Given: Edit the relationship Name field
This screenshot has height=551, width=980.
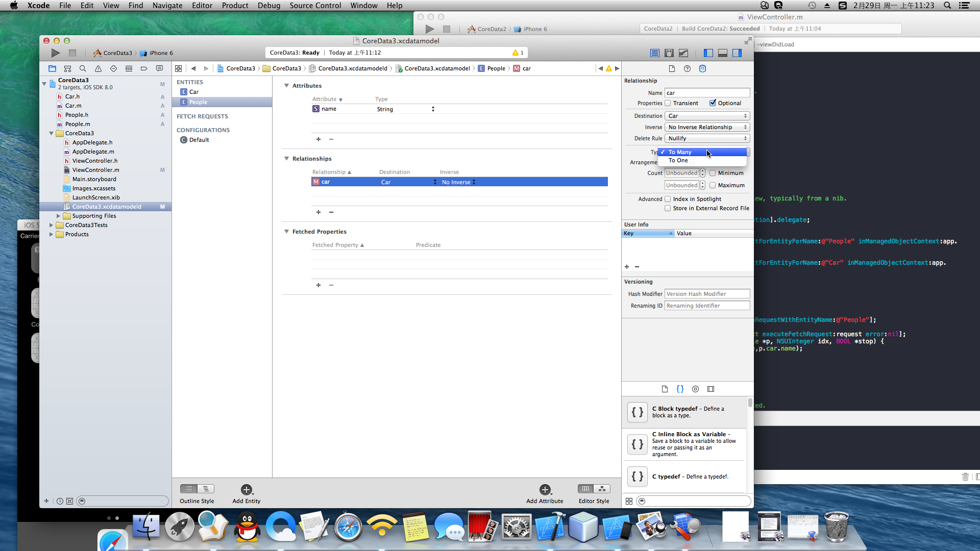Looking at the screenshot, I should coord(707,93).
